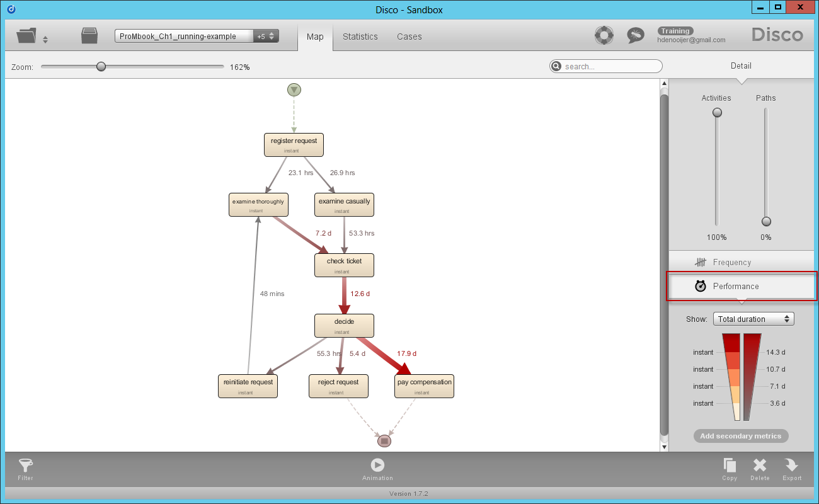Image resolution: width=819 pixels, height=504 pixels.
Task: Click the path duration color legend
Action: [752, 377]
